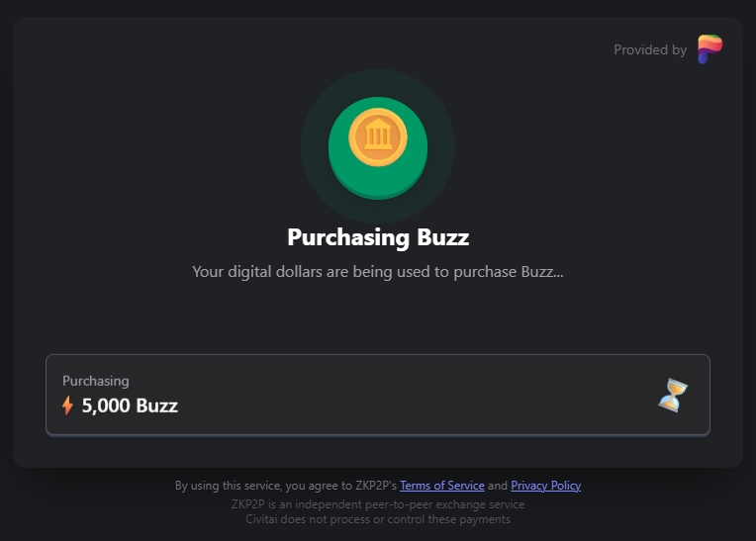The width and height of the screenshot is (756, 541).
Task: Click the Purchasing 5,000 Buzz card
Action: [x=378, y=395]
